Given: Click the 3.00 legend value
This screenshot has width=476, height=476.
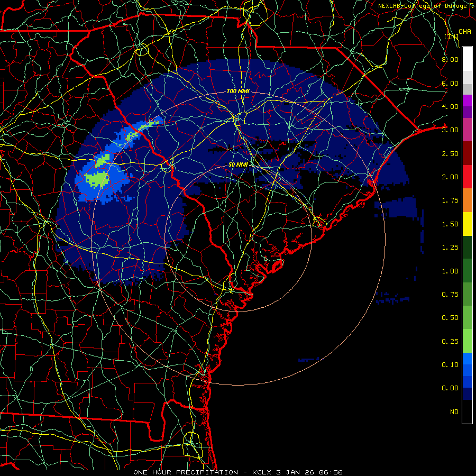Looking at the screenshot, I should [450, 130].
